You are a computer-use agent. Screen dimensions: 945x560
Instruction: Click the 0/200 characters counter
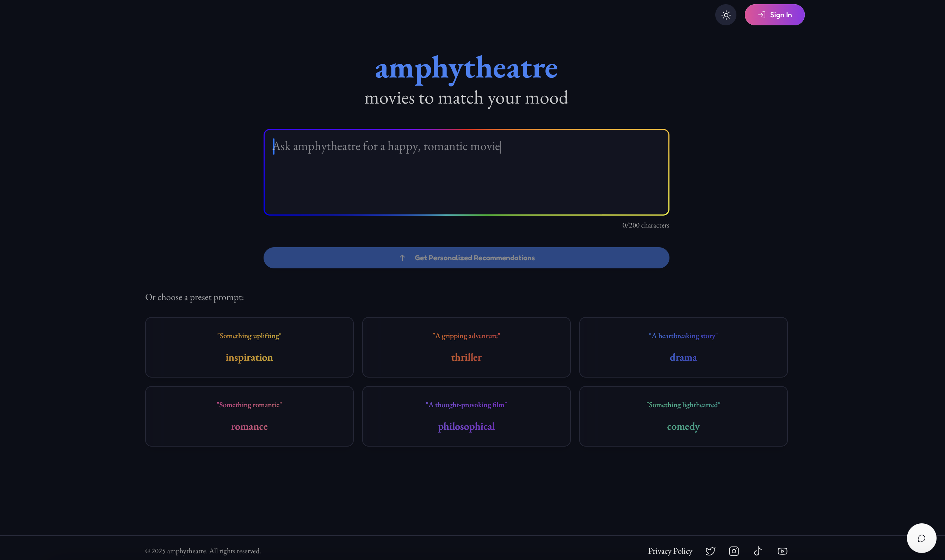pos(646,225)
